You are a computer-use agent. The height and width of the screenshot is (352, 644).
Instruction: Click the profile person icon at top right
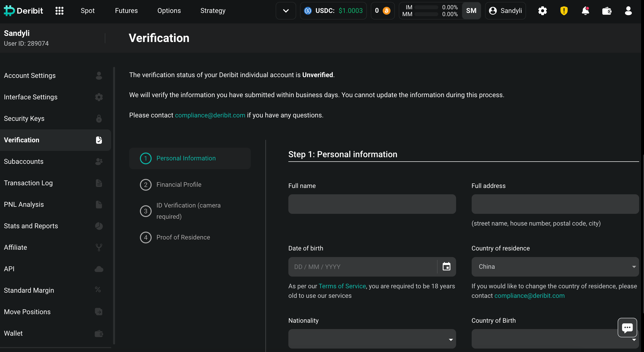(x=628, y=11)
